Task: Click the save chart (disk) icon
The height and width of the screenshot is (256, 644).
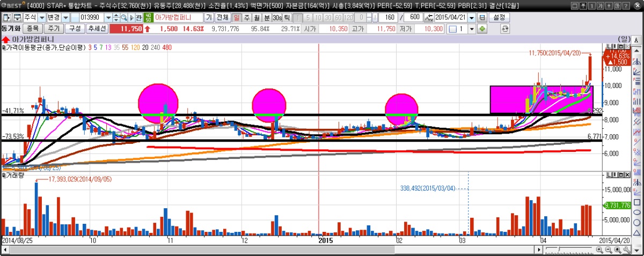Action: pyautogui.click(x=482, y=17)
